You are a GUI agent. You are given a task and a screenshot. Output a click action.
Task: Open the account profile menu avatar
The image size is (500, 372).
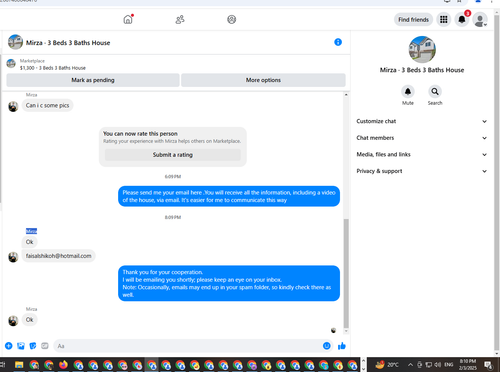[x=480, y=20]
